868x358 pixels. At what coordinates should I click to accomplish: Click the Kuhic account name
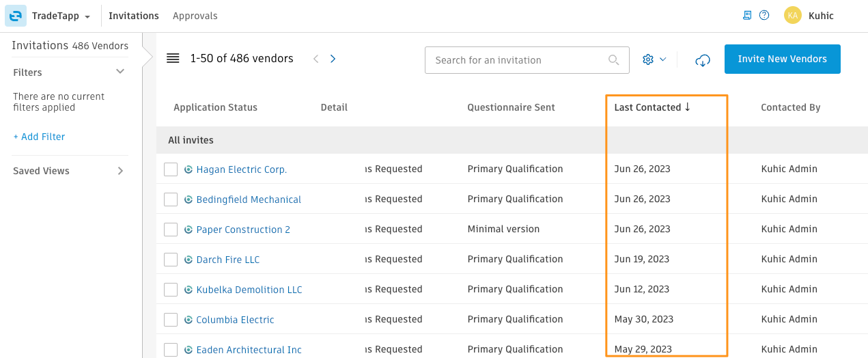[x=821, y=16]
